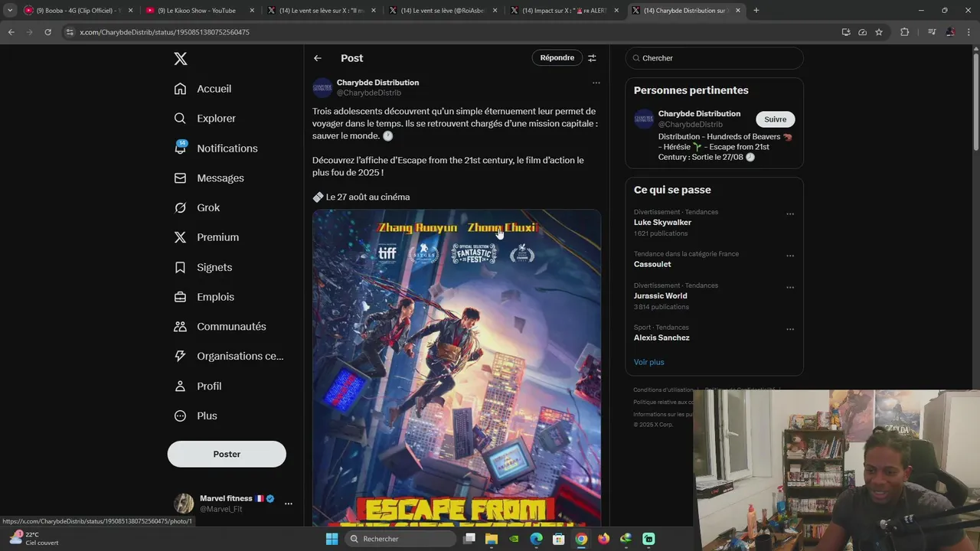
Task: Open the Organisations certifiées lightning icon
Action: point(180,356)
